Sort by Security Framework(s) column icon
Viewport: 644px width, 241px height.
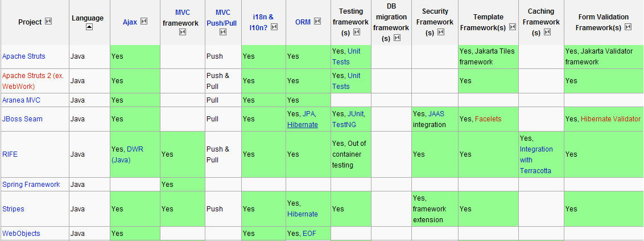[x=441, y=32]
